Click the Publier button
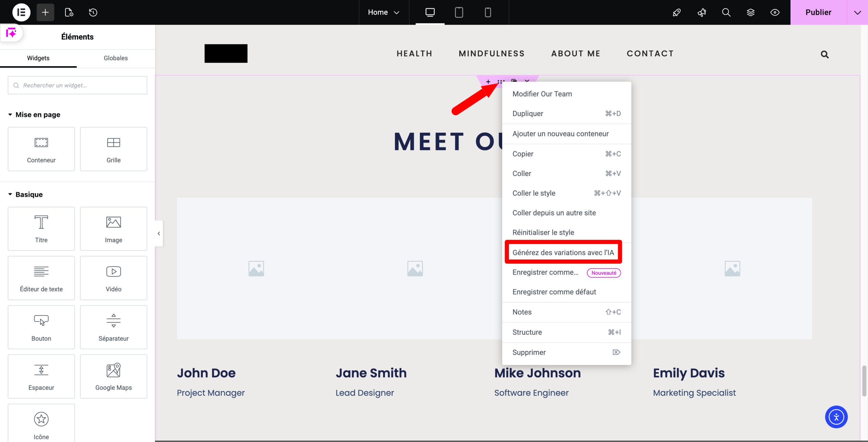This screenshot has height=442, width=868. click(818, 13)
